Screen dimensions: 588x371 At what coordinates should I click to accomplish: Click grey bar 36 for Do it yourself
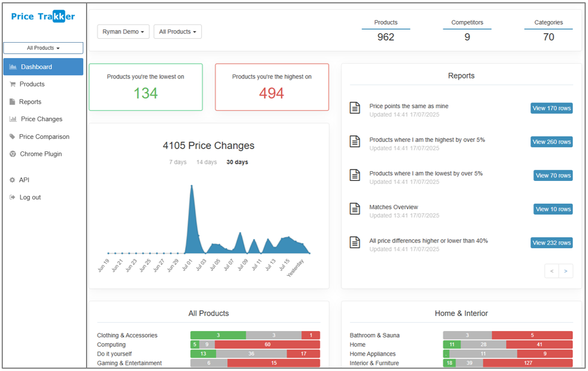[251, 354]
